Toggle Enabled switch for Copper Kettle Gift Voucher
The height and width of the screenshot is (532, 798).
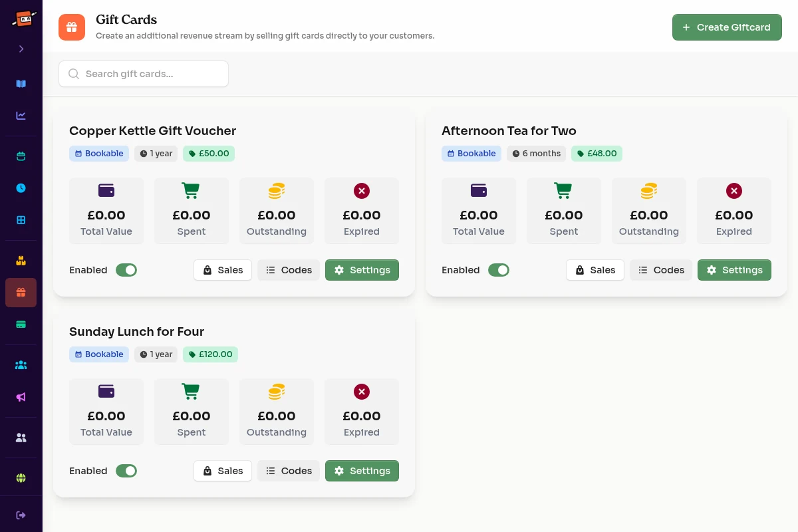click(126, 270)
